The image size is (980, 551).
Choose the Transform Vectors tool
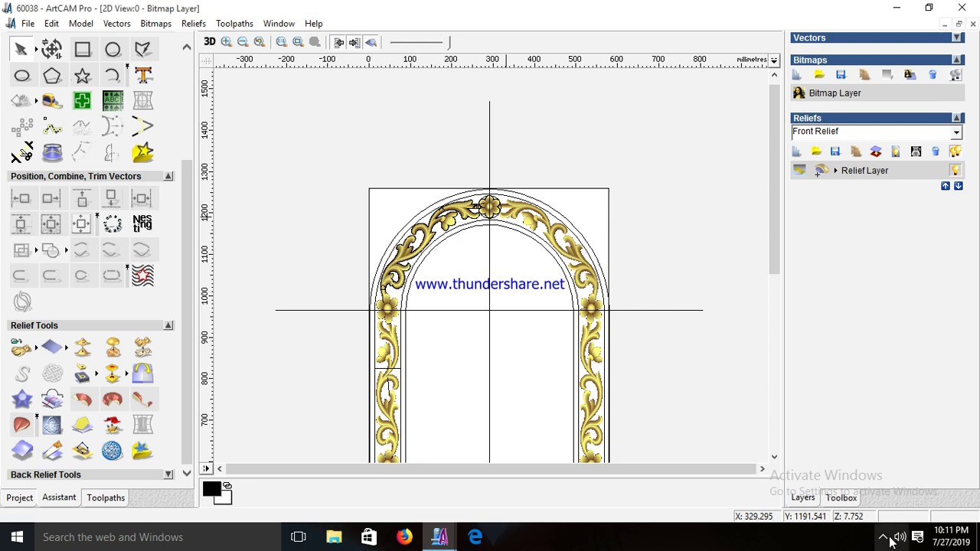pyautogui.click(x=52, y=50)
